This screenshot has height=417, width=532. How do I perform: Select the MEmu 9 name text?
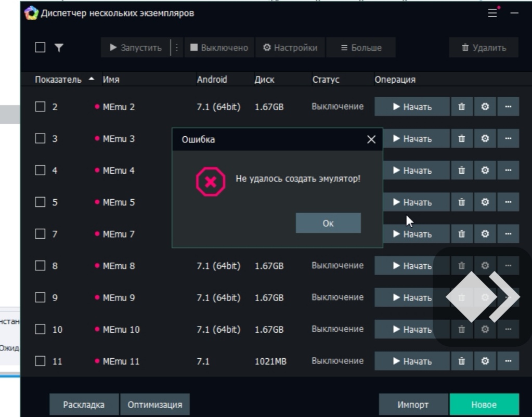click(119, 297)
